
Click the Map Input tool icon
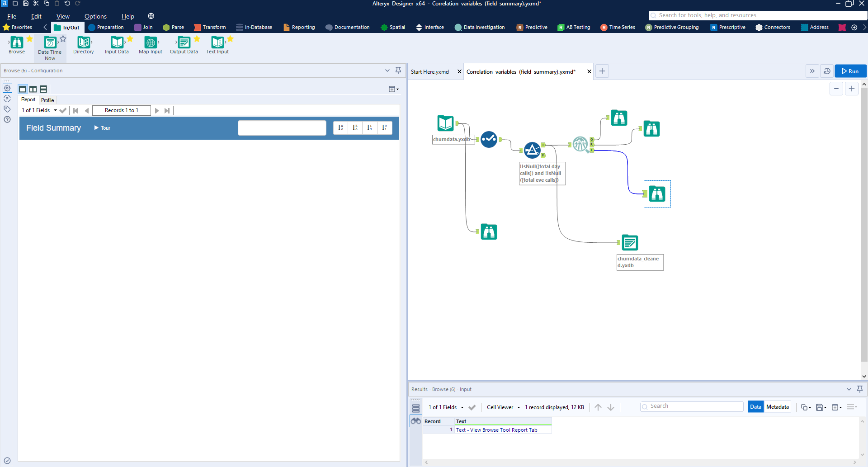pos(151,42)
